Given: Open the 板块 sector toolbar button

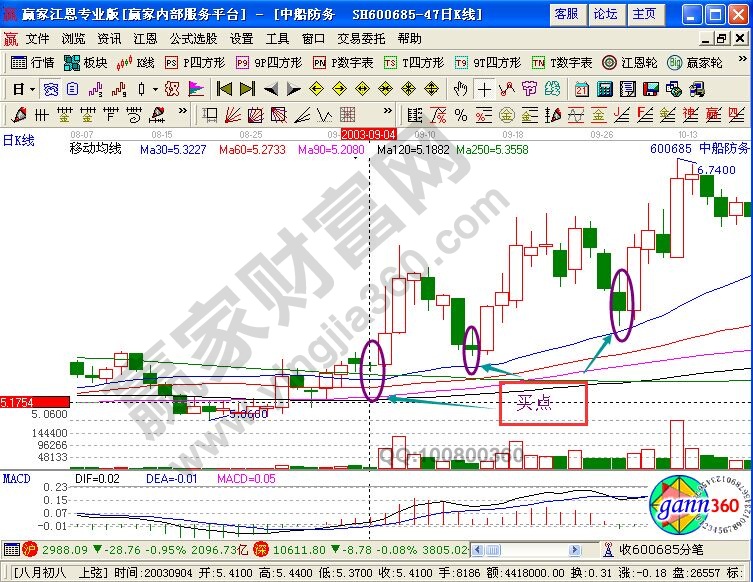Looking at the screenshot, I should click(85, 62).
